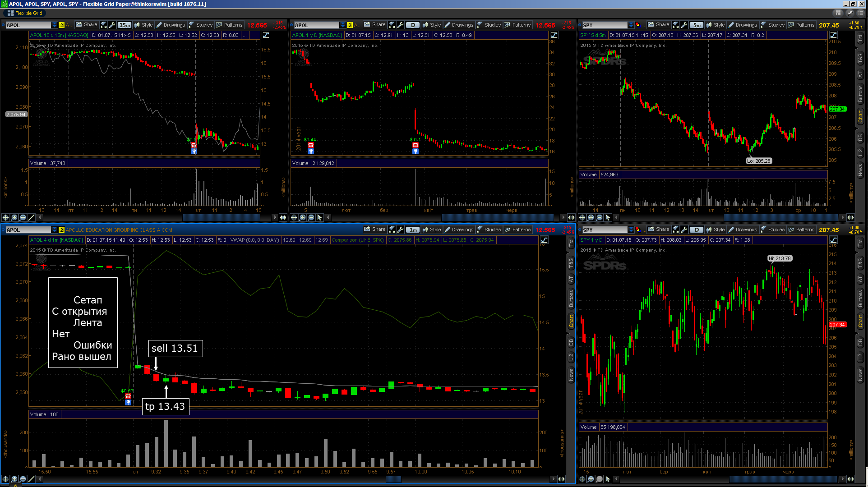Expand symbol dropdown in top-left APOL chart
The width and height of the screenshot is (868, 487).
coord(54,25)
